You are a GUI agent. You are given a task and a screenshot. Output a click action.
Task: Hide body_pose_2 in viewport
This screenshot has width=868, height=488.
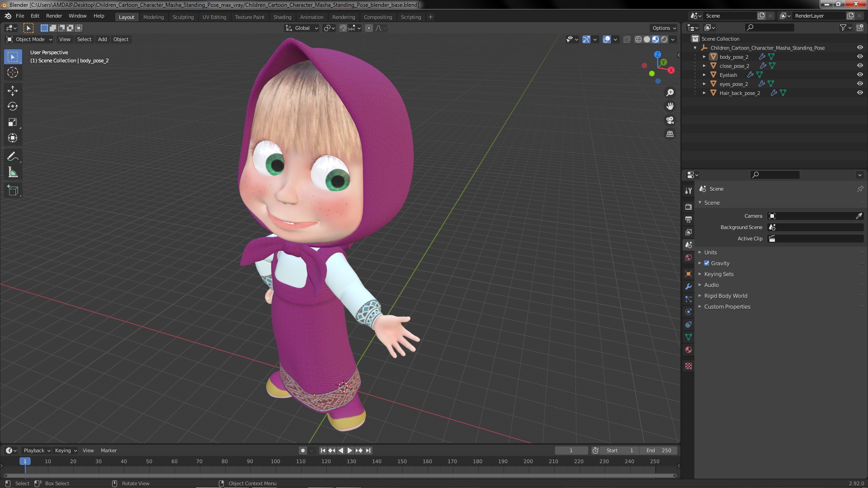coord(860,56)
